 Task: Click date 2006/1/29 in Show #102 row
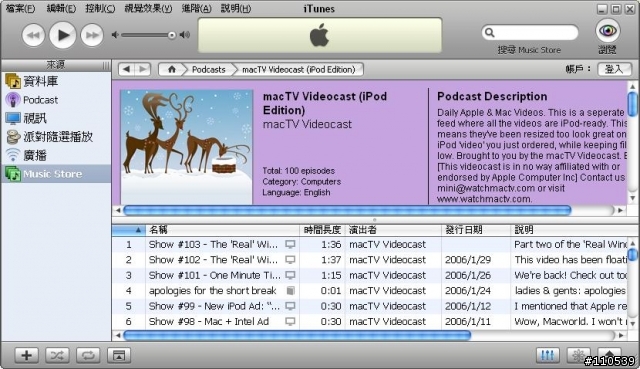[x=468, y=260]
